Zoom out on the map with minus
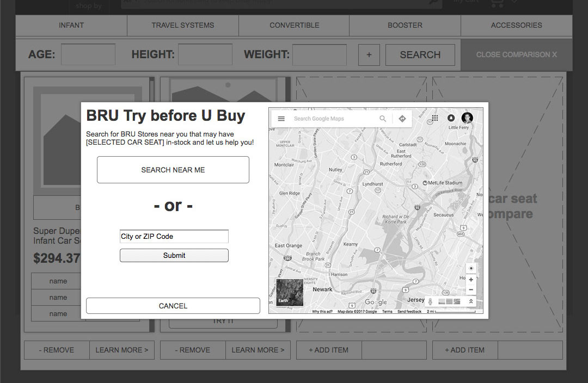Viewport: 588px width, 383px height. 471,290
